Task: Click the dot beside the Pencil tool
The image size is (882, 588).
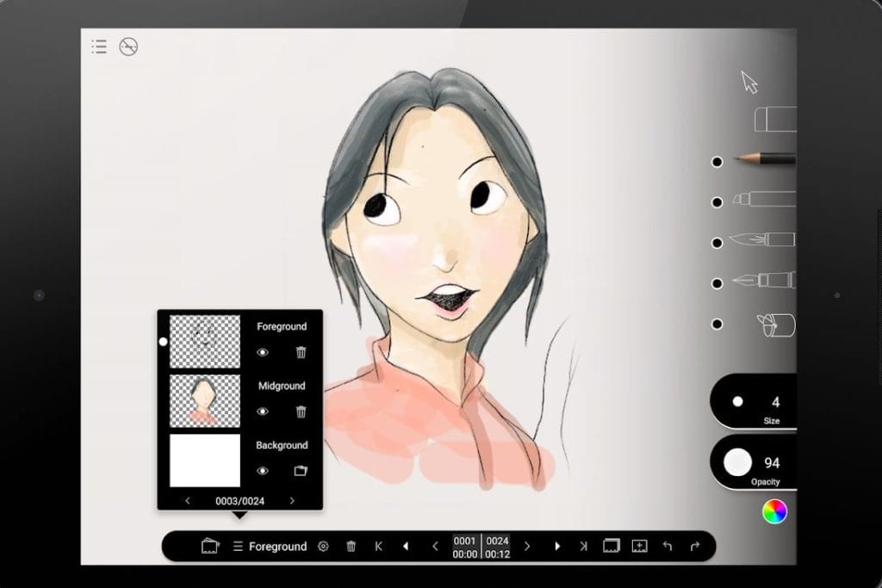Action: pos(717,162)
